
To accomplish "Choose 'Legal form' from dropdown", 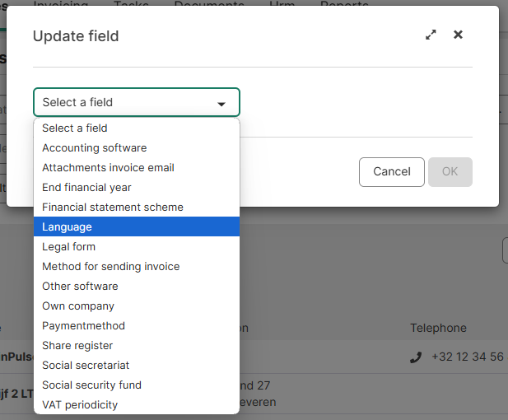I will click(x=137, y=246).
